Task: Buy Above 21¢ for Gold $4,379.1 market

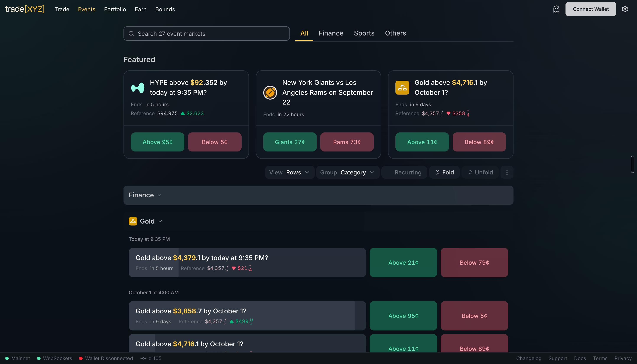Action: (x=403, y=263)
